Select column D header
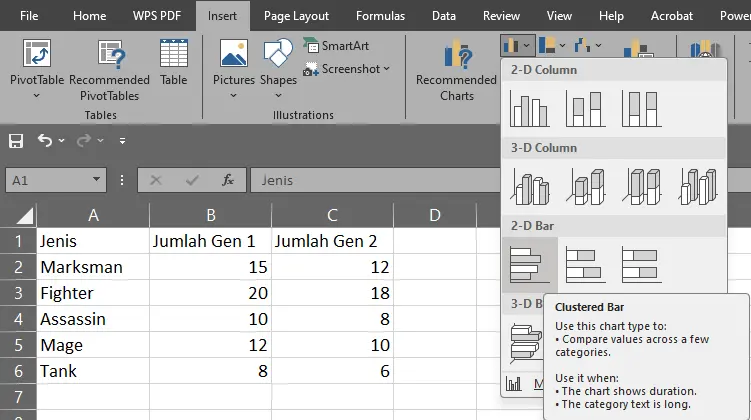751x420 pixels. pos(435,216)
